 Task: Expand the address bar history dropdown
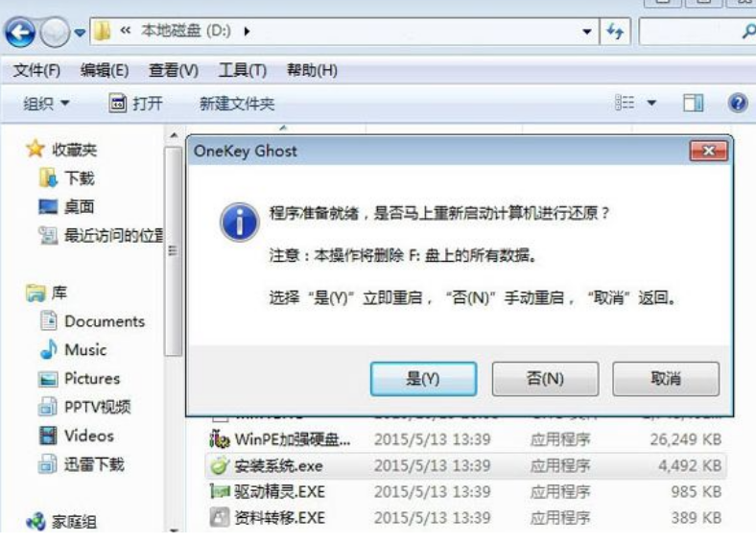587,32
